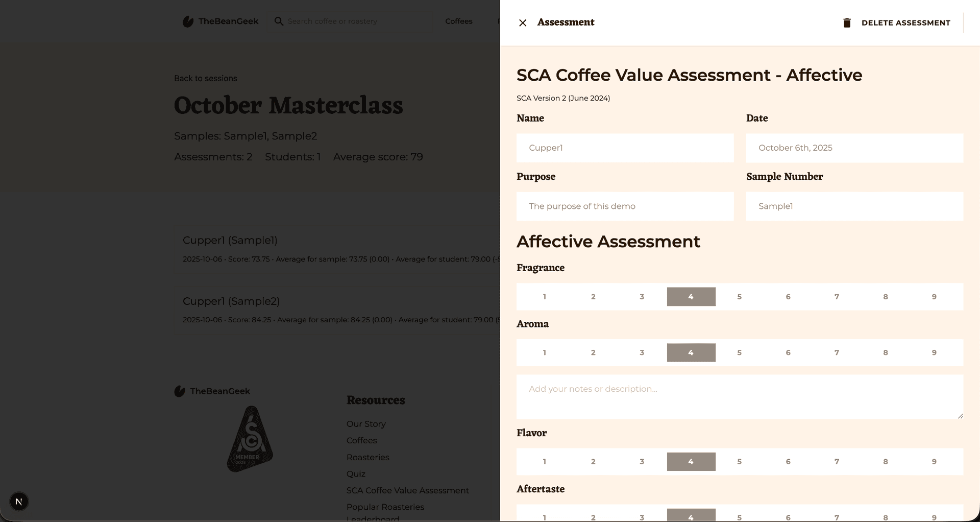The height and width of the screenshot is (522, 980).
Task: Click the Delete Assessment button
Action: pos(906,22)
